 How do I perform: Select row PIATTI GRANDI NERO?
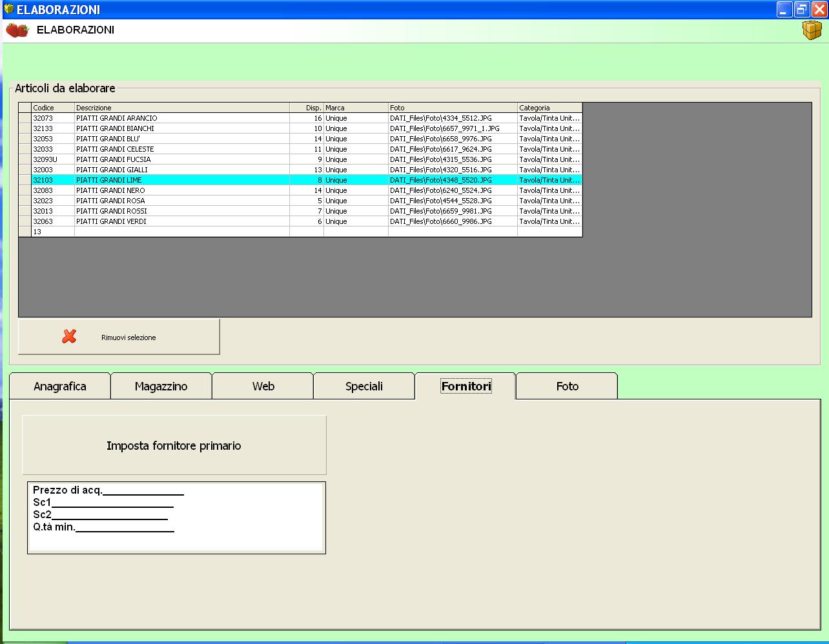[301, 190]
